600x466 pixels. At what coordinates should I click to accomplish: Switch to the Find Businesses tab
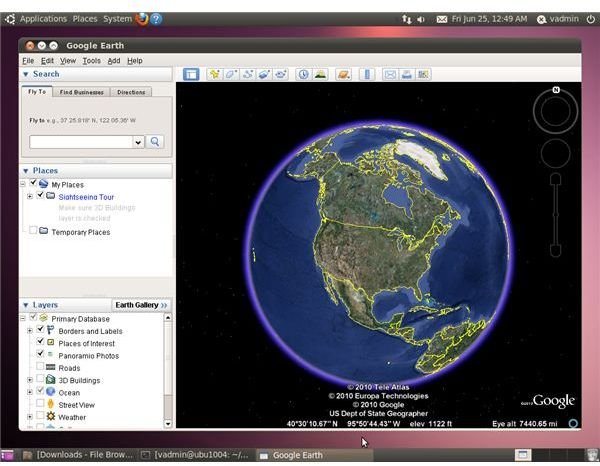82,92
